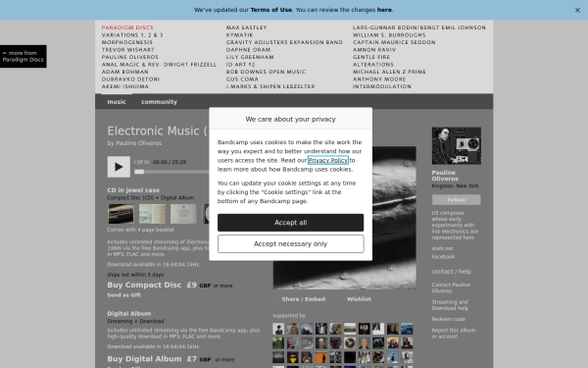The height and width of the screenshot is (368, 588).
Task: Click Buy Compact Disc link
Action: tap(144, 285)
